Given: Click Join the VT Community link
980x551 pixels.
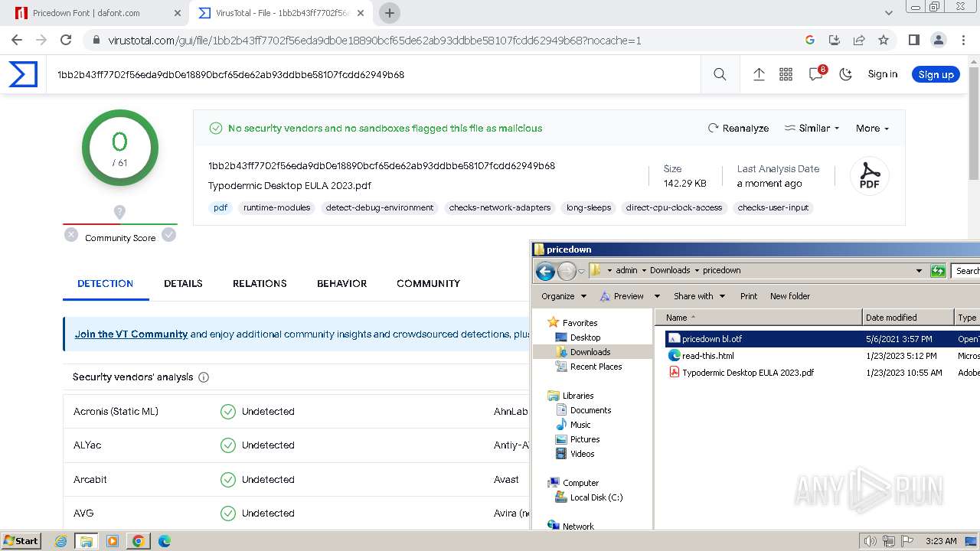Looking at the screenshot, I should click(131, 334).
